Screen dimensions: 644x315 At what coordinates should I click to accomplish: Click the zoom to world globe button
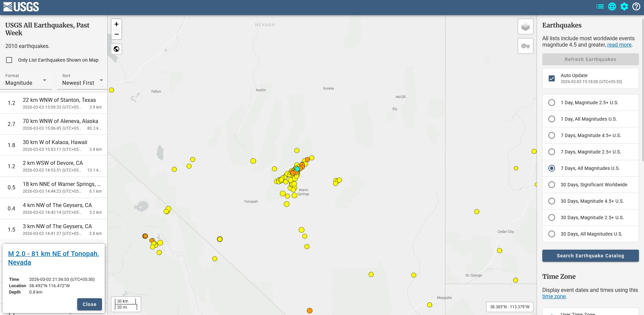click(116, 49)
